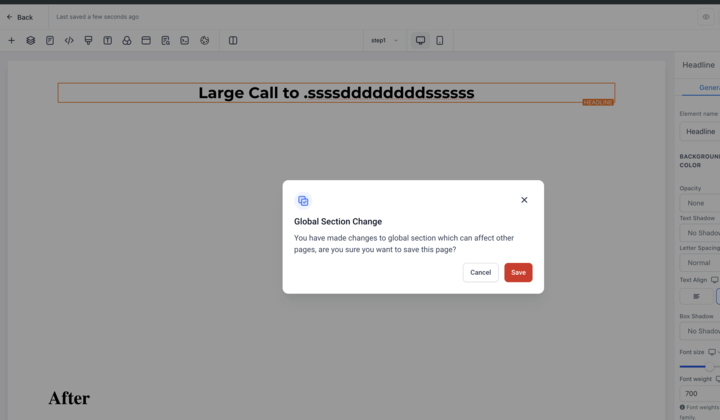Switch to the General tab

(x=709, y=87)
